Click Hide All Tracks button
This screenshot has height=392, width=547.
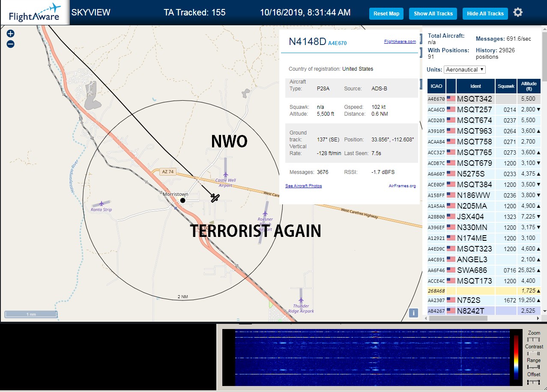[x=485, y=14]
